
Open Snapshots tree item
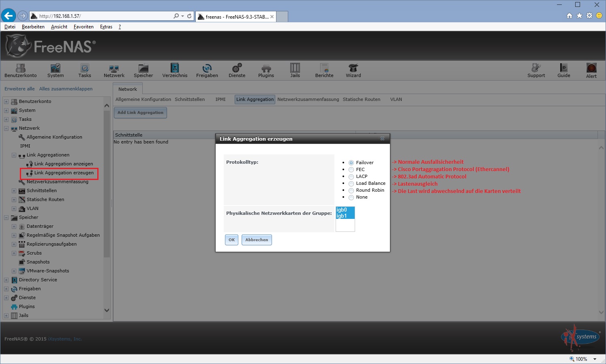click(38, 262)
